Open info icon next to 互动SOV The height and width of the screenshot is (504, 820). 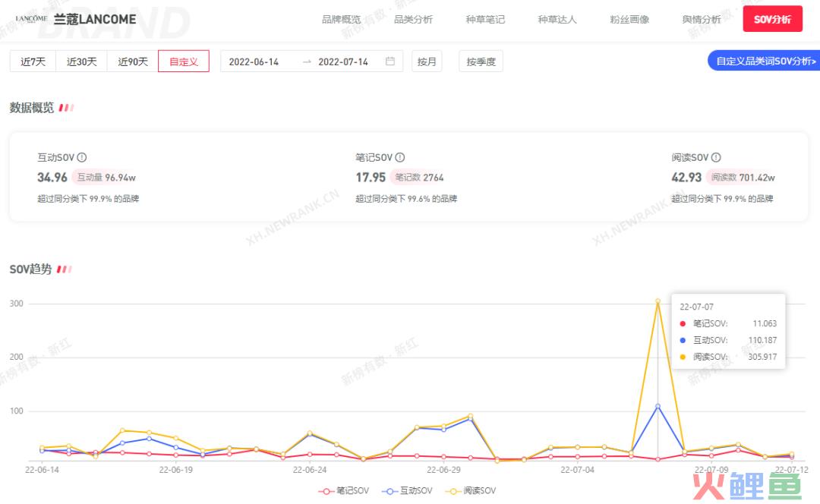coord(82,157)
